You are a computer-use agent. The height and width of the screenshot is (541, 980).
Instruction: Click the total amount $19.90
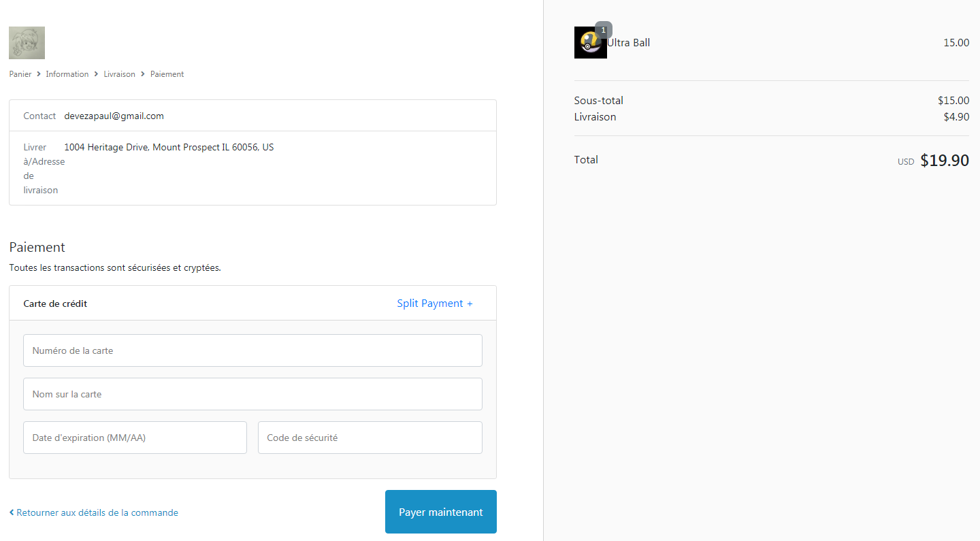[x=945, y=161]
